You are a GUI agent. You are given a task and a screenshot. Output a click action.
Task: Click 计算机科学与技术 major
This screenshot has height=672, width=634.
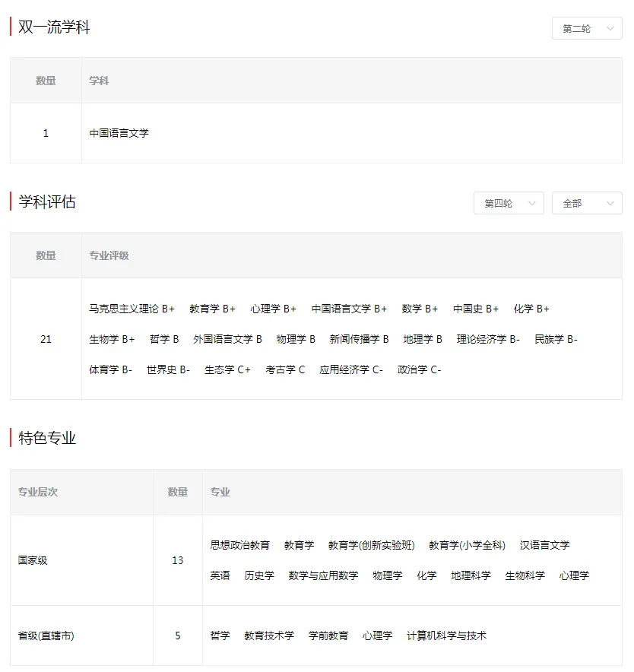click(x=447, y=636)
